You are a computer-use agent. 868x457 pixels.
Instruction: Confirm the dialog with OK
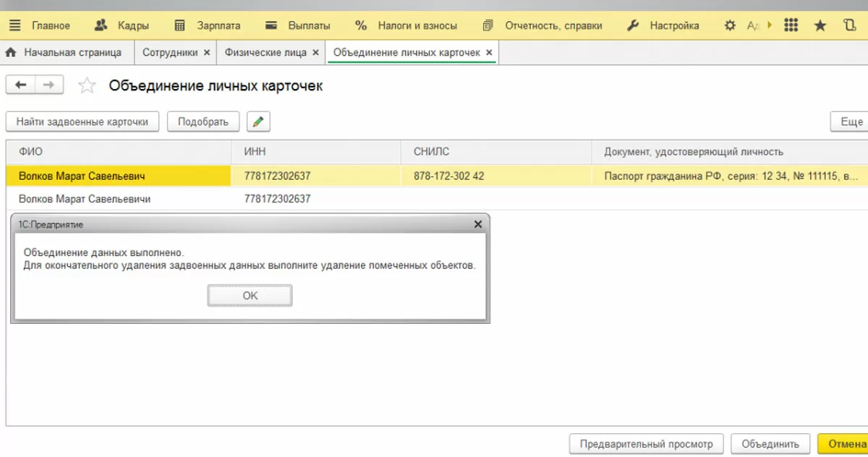250,295
